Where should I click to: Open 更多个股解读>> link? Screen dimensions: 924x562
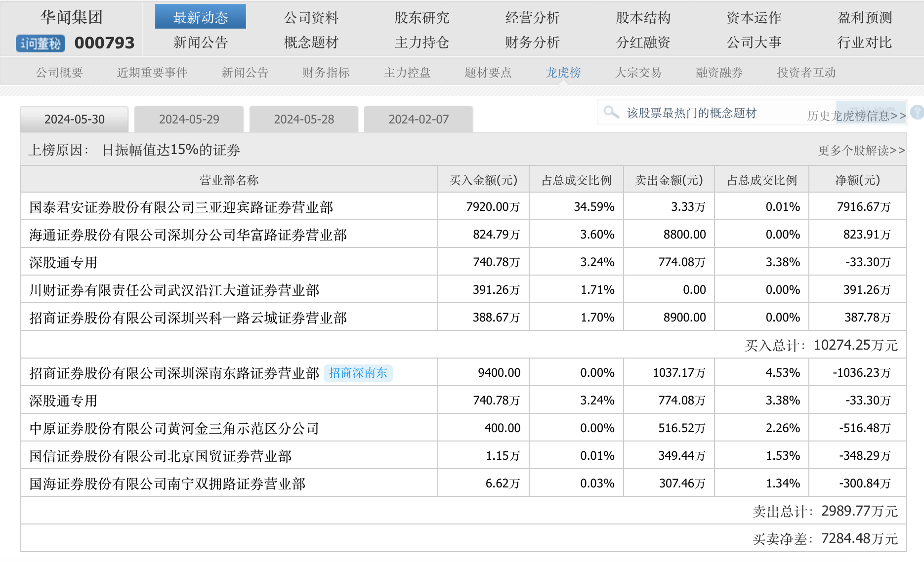861,150
